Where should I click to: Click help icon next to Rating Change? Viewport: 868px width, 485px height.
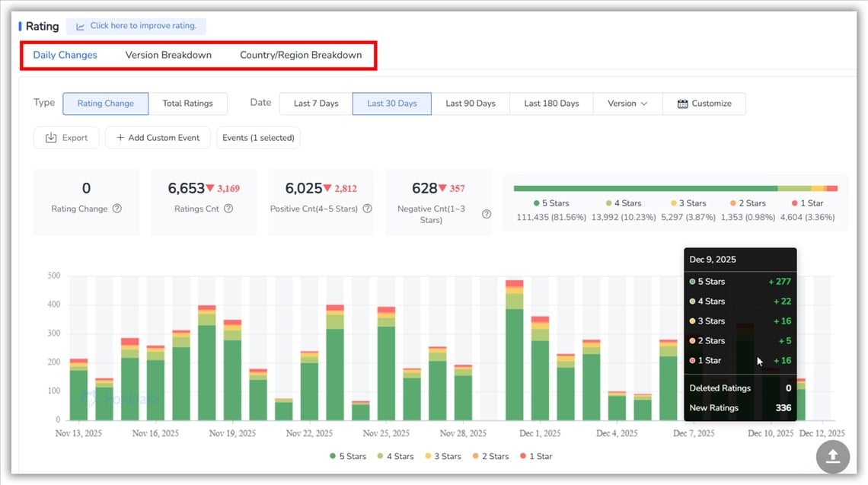pos(117,209)
